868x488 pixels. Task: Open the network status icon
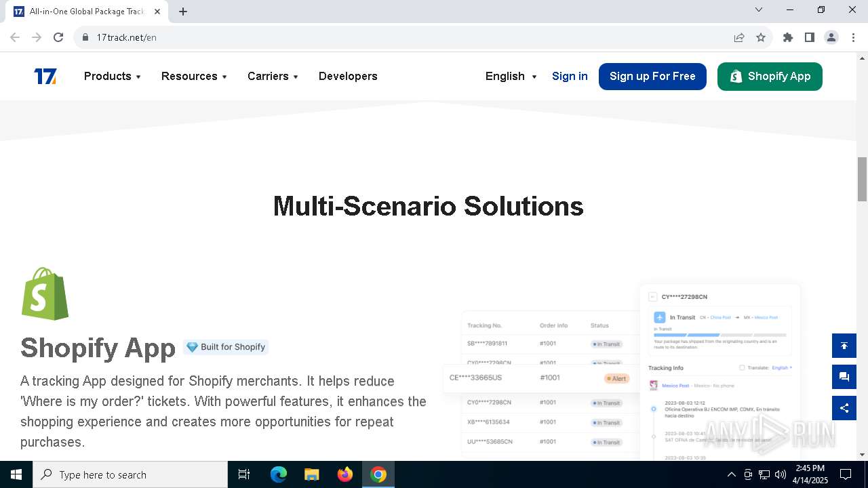[764, 474]
